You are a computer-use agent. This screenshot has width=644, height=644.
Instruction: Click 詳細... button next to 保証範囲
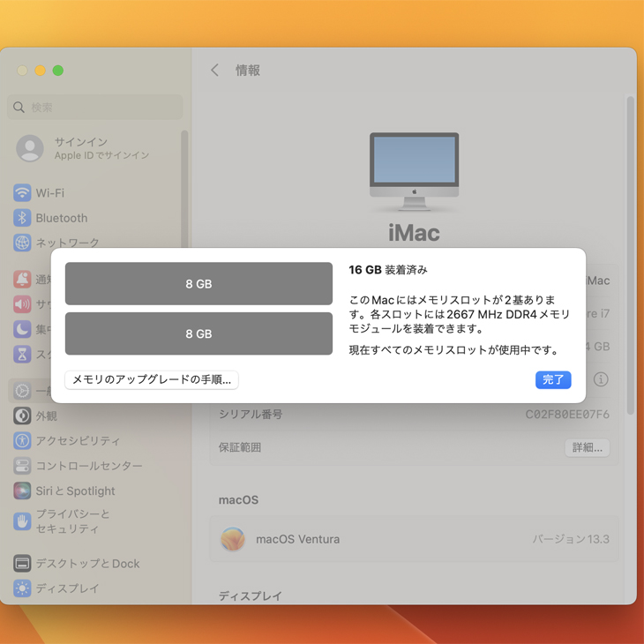(587, 447)
